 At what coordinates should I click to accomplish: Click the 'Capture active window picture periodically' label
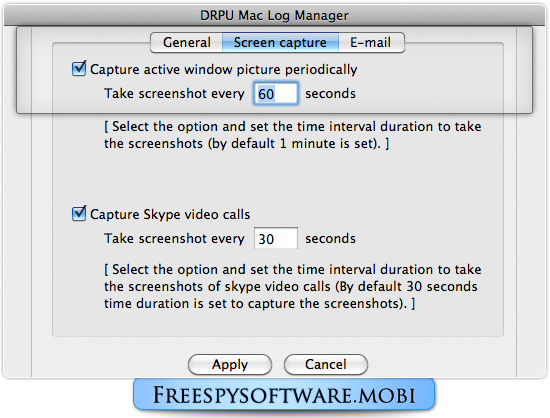point(223,69)
